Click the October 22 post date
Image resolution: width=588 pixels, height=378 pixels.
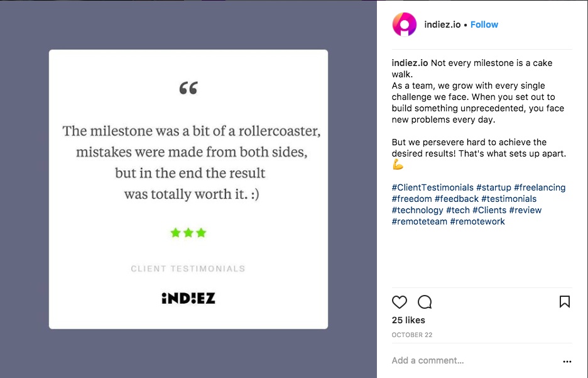pos(412,335)
